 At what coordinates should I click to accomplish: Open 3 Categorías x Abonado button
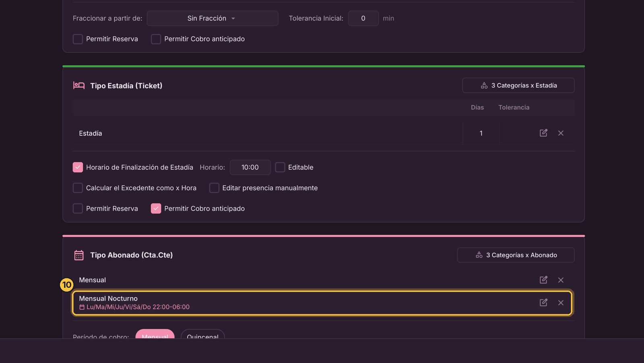[516, 255]
